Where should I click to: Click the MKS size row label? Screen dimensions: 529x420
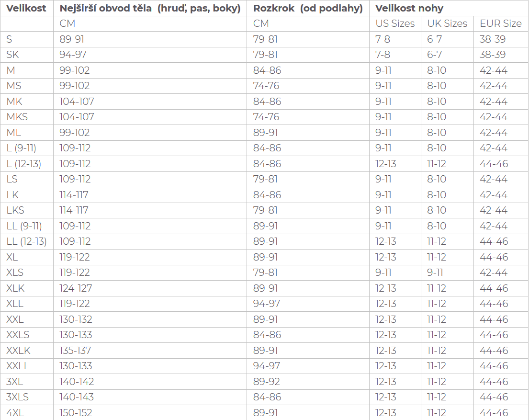[x=17, y=117]
